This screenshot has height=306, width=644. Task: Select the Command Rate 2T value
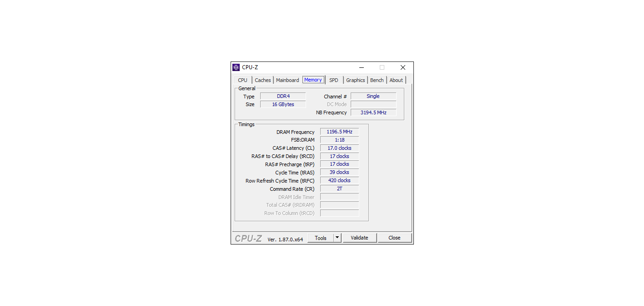point(340,189)
